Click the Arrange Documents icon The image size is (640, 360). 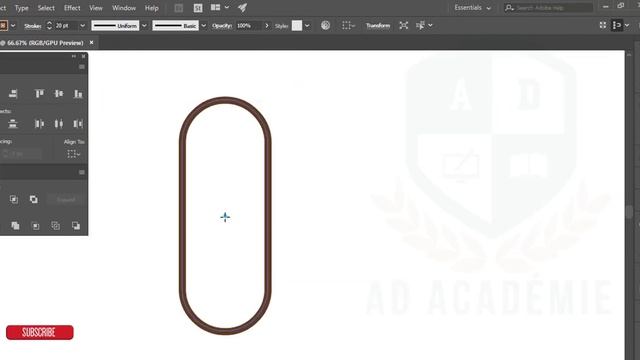point(216,7)
